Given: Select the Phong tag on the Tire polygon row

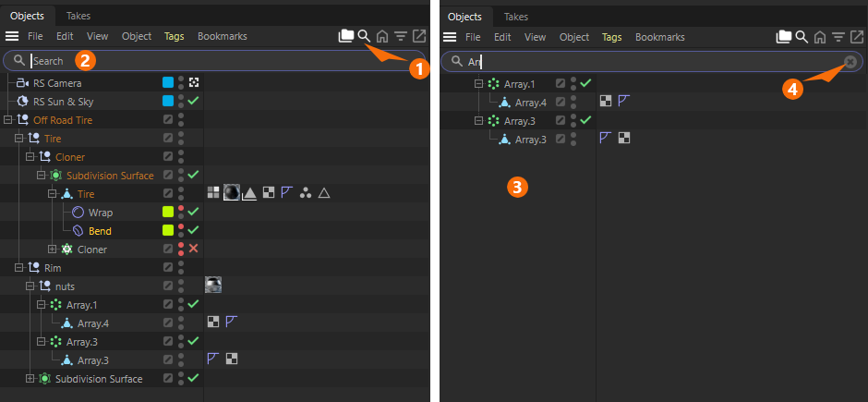Looking at the screenshot, I should 286,193.
